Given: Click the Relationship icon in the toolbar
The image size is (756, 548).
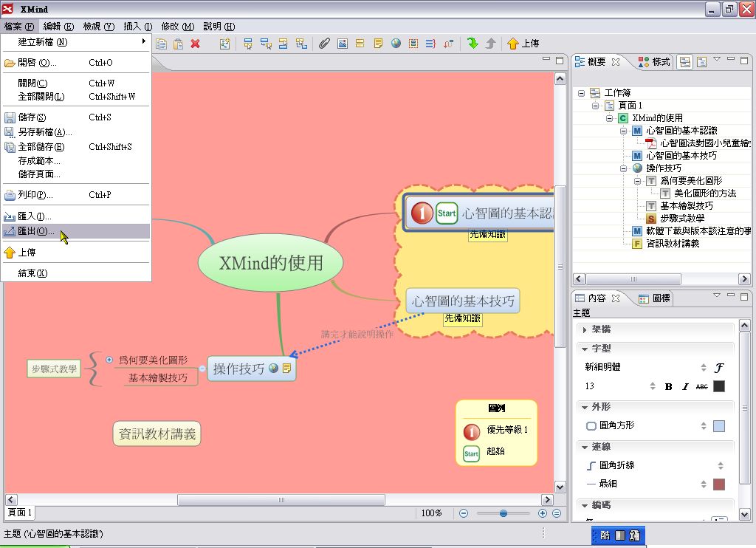Looking at the screenshot, I should [x=448, y=44].
